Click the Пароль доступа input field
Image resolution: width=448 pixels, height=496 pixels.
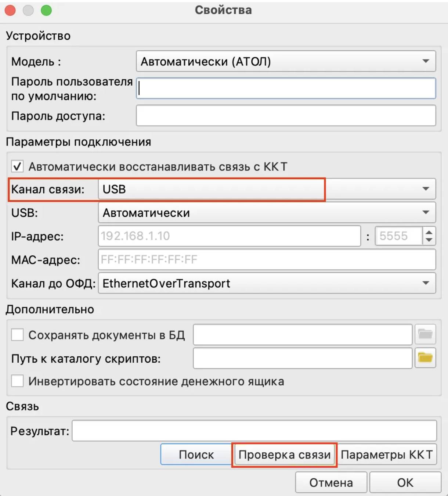286,116
